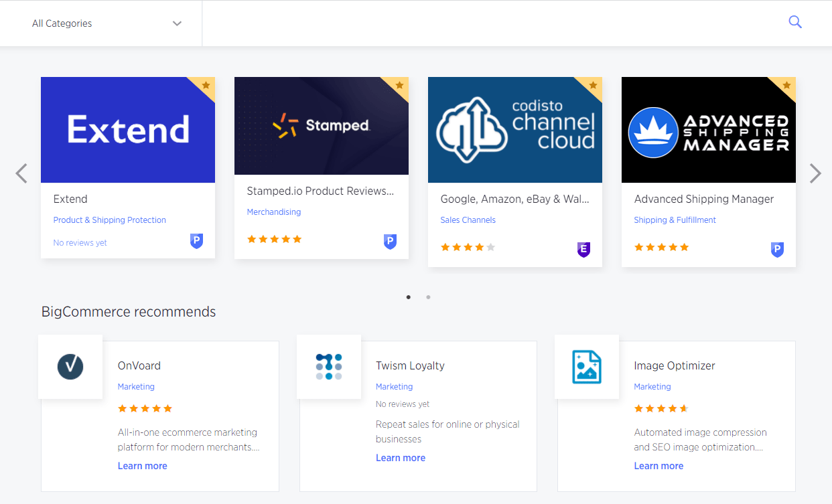Click featured star on Advanced Shipping Manager
Screen dimensions: 832x504
coord(786,86)
